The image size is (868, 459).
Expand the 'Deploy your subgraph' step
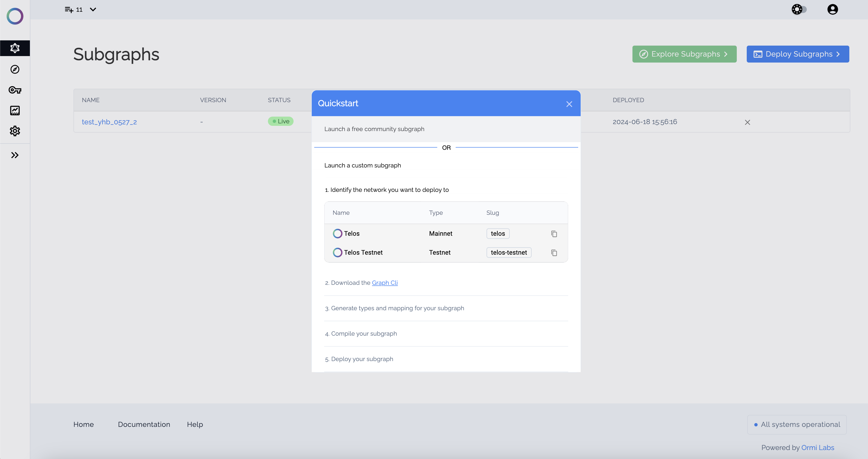click(362, 359)
